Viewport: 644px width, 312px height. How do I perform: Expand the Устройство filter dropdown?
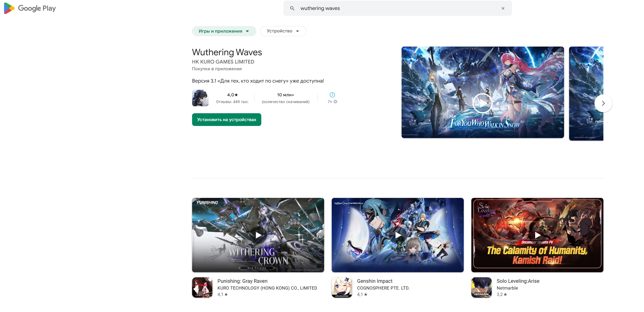[283, 31]
